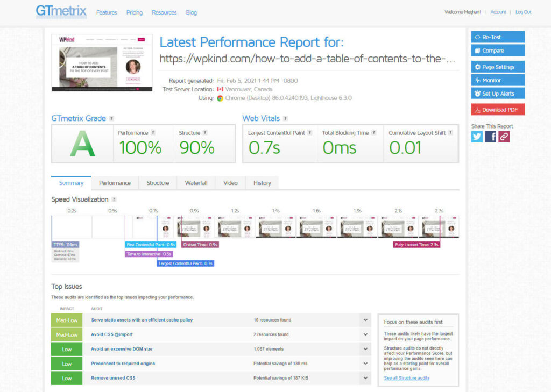
Task: Switch to the Summary tab
Action: [x=71, y=183]
